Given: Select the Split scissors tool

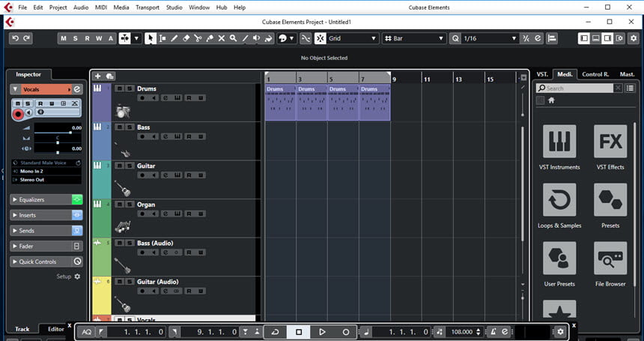Looking at the screenshot, I should (x=198, y=38).
